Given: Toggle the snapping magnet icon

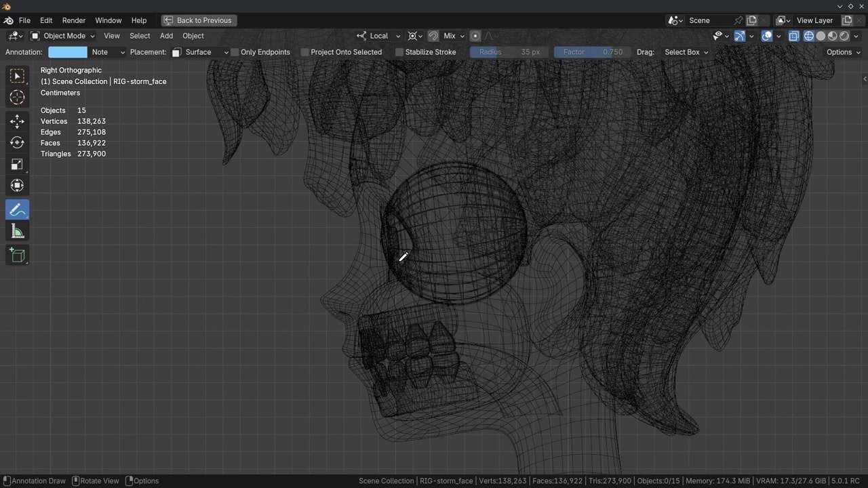Looking at the screenshot, I should tap(433, 36).
